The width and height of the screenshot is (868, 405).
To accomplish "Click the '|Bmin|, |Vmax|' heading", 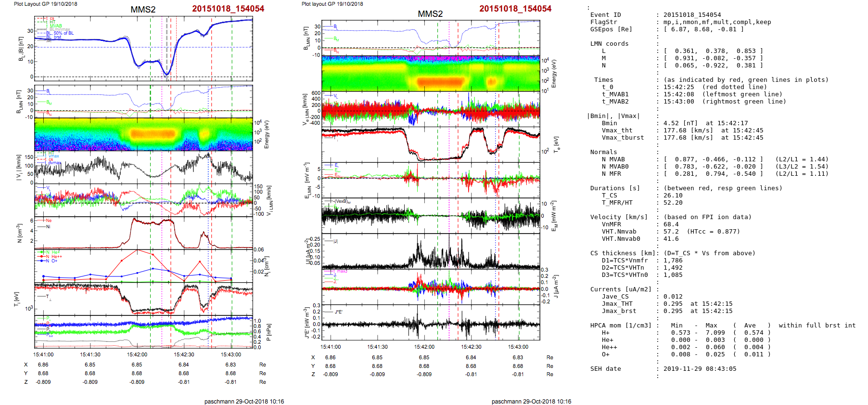I will point(613,116).
